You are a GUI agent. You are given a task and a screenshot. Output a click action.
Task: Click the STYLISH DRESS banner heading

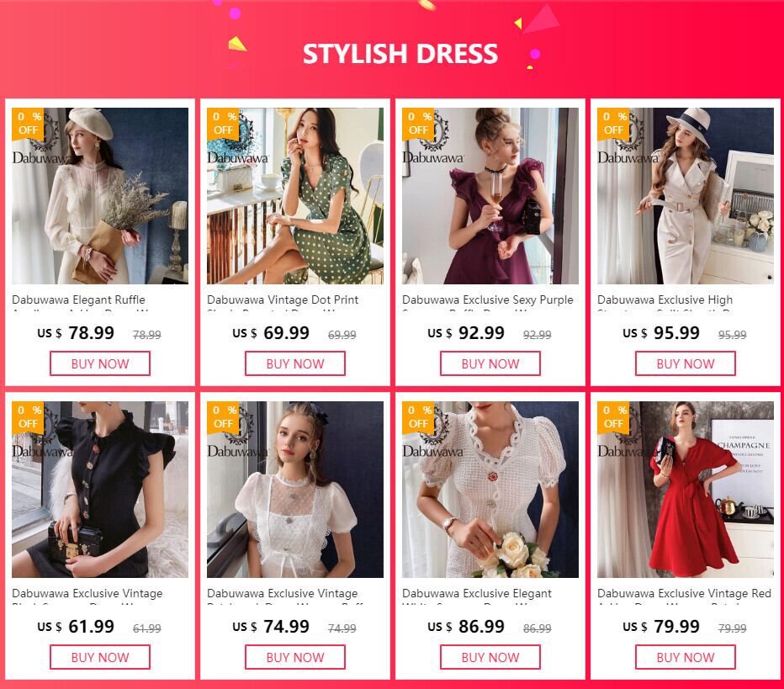(400, 54)
